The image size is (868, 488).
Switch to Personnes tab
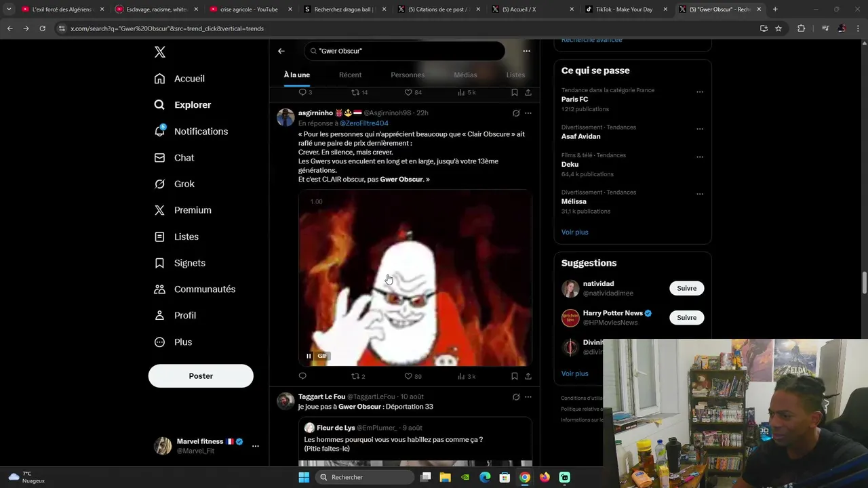coord(408,75)
